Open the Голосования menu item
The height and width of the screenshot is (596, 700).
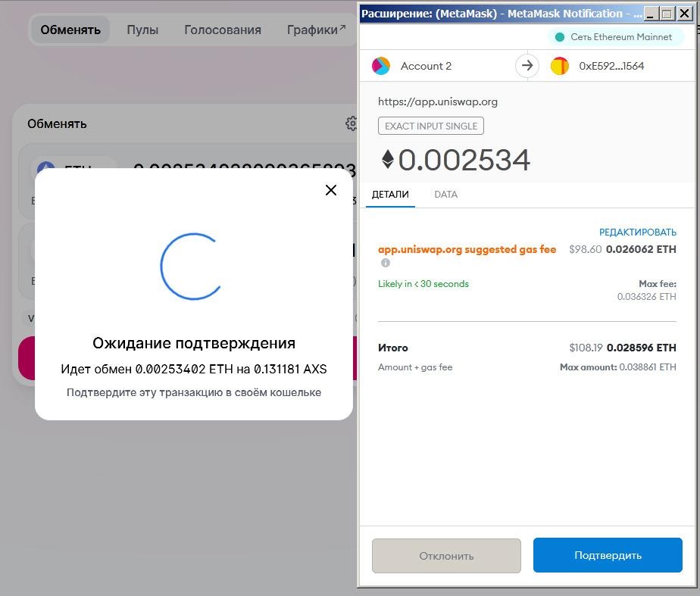[222, 30]
